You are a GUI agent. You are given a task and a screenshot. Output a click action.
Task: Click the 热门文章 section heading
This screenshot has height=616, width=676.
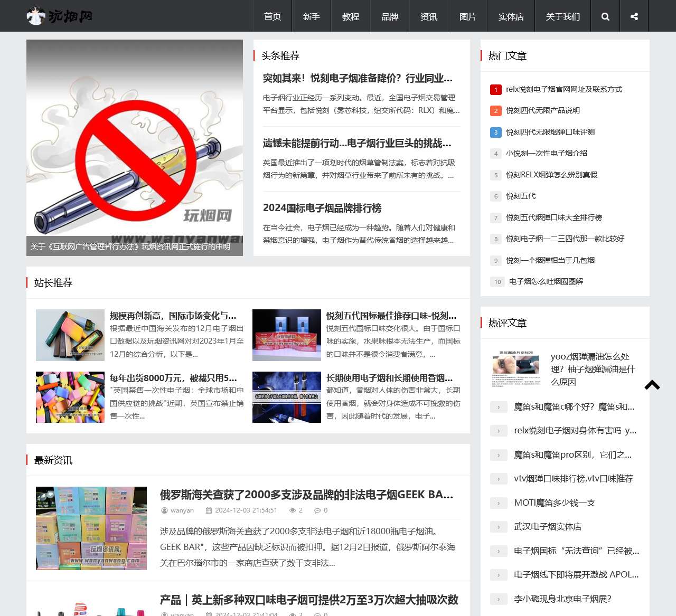click(508, 56)
